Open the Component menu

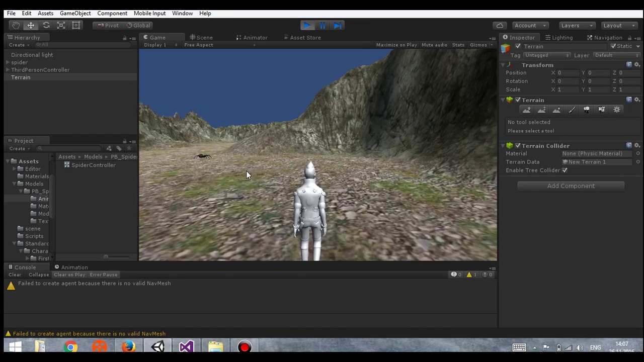[x=112, y=13]
